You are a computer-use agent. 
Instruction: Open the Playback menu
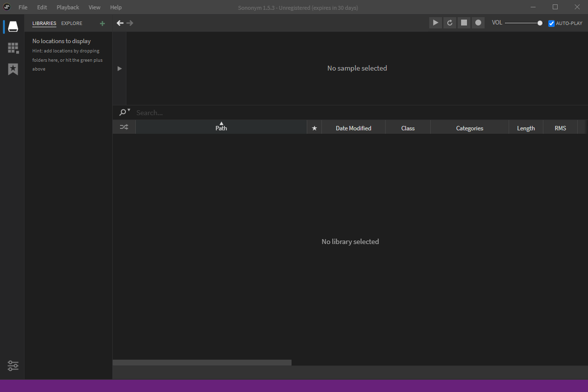(x=68, y=7)
